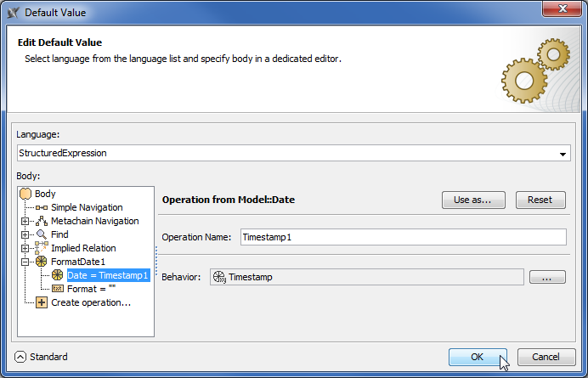Click the Find magnifier icon
Viewport: 588px width, 378px height.
point(42,234)
